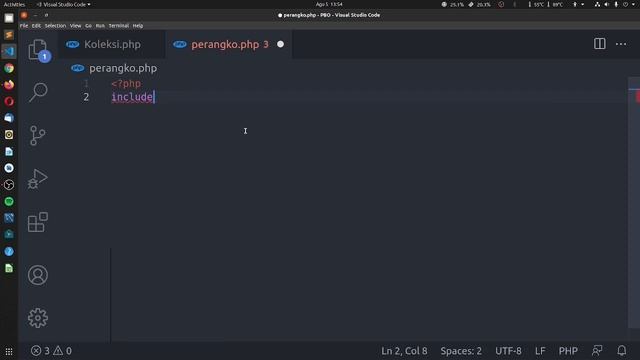Show the problems panel via the errors count
The height and width of the screenshot is (360, 640).
(51, 351)
